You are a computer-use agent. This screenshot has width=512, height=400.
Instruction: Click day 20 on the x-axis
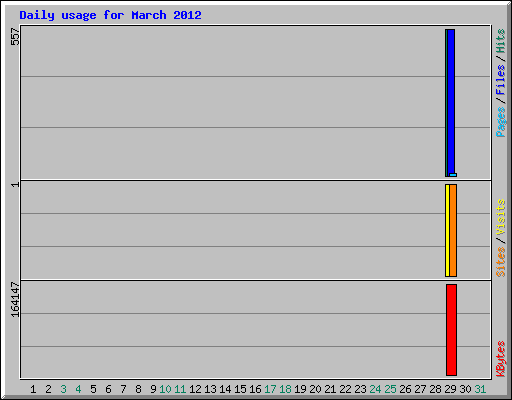[315, 389]
